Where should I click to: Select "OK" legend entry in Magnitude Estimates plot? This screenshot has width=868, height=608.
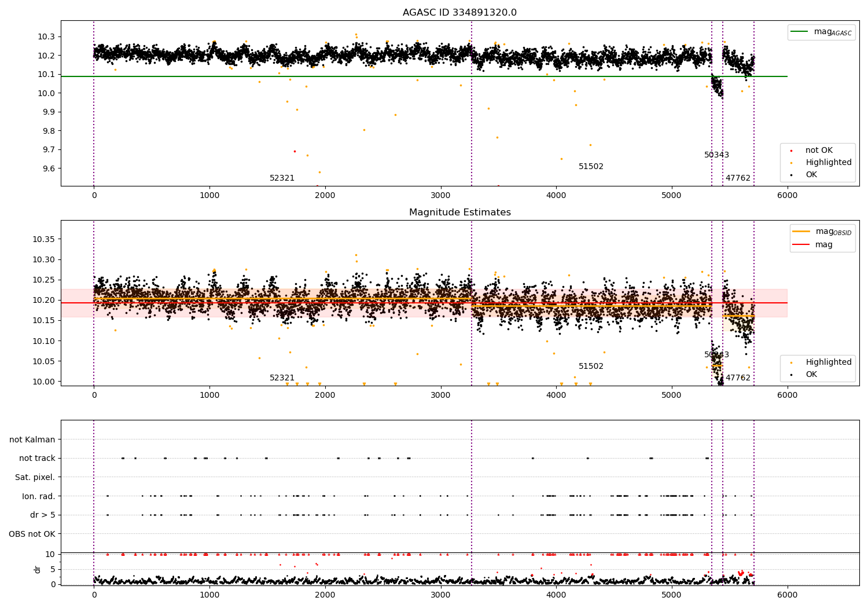coord(811,375)
